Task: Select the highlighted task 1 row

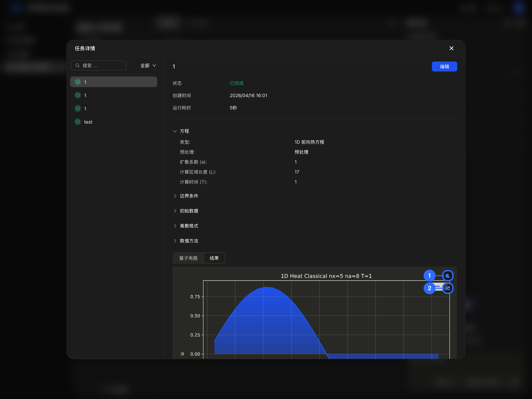Action: (x=114, y=82)
